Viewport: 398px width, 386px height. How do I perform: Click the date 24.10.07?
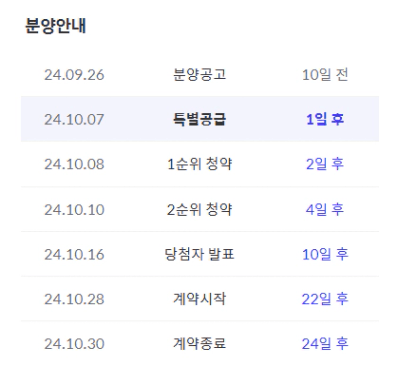(x=74, y=119)
